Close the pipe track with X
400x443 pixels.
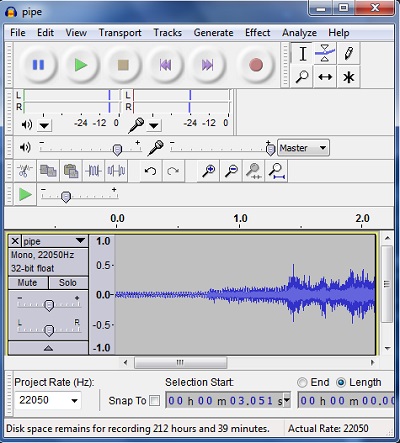click(15, 241)
